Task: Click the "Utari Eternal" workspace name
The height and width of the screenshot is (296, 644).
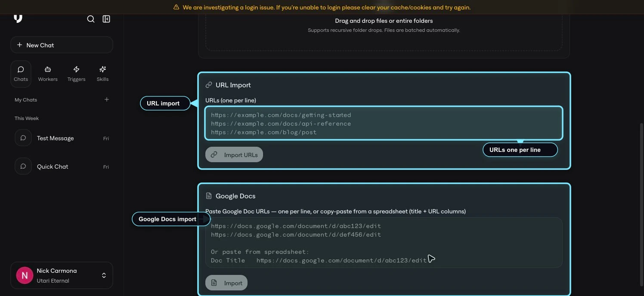Action: [53, 281]
